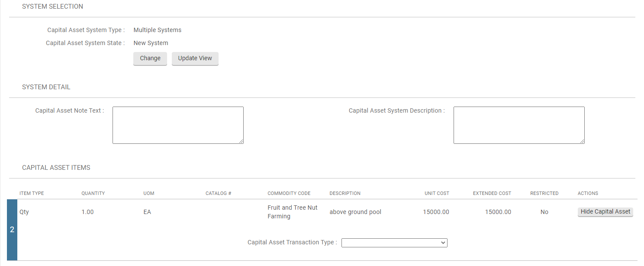Click the System Description resize grip
The image size is (644, 266).
point(582,141)
